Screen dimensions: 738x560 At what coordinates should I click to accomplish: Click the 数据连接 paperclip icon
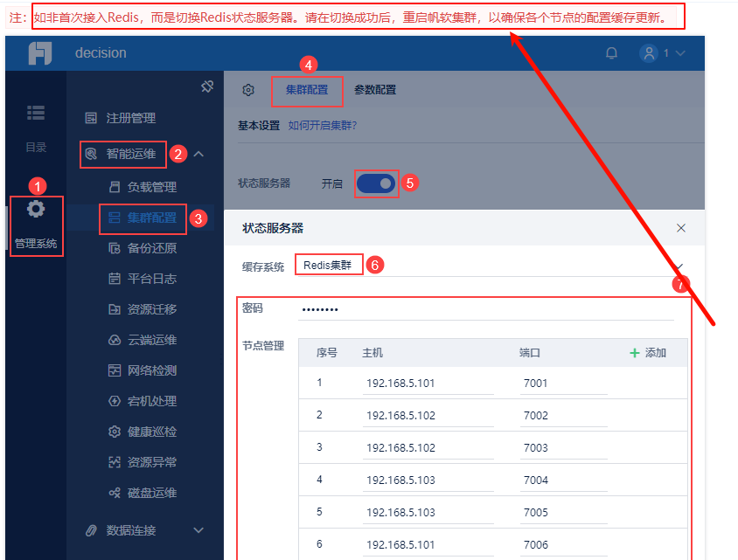click(x=91, y=531)
